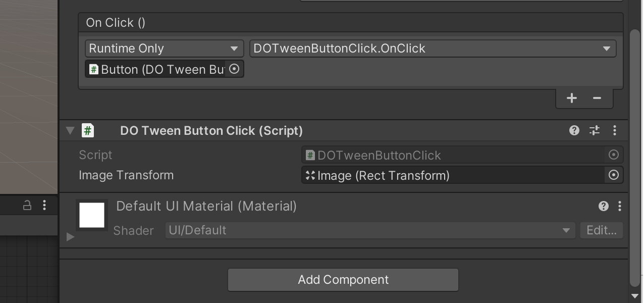Click the help icon for DO Tween Button Click
This screenshot has width=644, height=303.
(x=574, y=130)
